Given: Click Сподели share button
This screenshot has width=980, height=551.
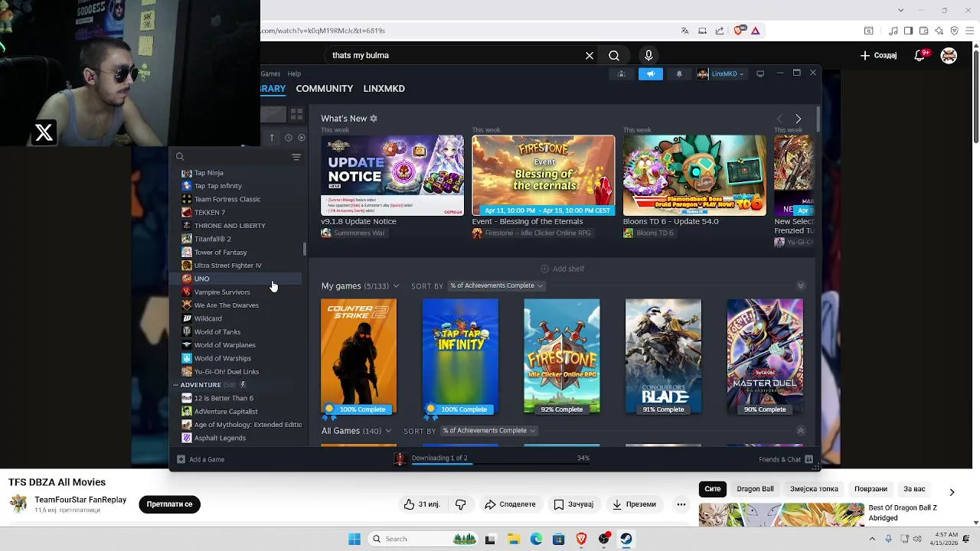Looking at the screenshot, I should (x=510, y=504).
